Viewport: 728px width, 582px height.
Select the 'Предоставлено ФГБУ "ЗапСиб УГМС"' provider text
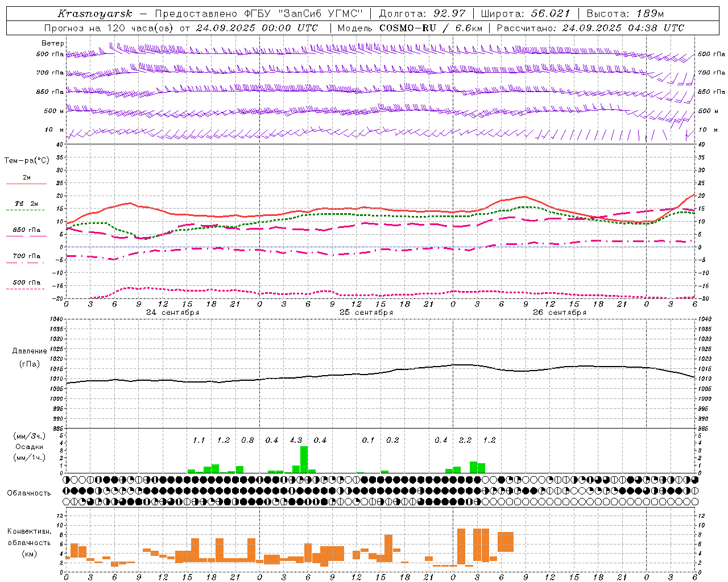[259, 14]
